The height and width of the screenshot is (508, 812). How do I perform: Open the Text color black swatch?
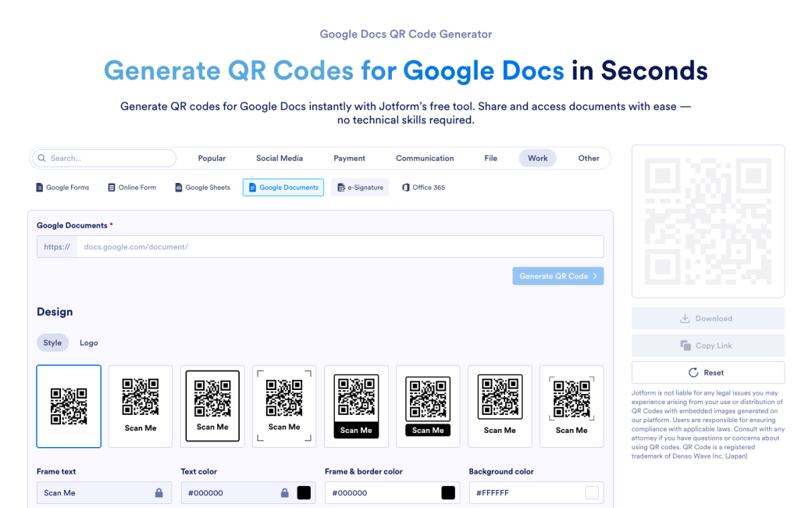pos(304,493)
